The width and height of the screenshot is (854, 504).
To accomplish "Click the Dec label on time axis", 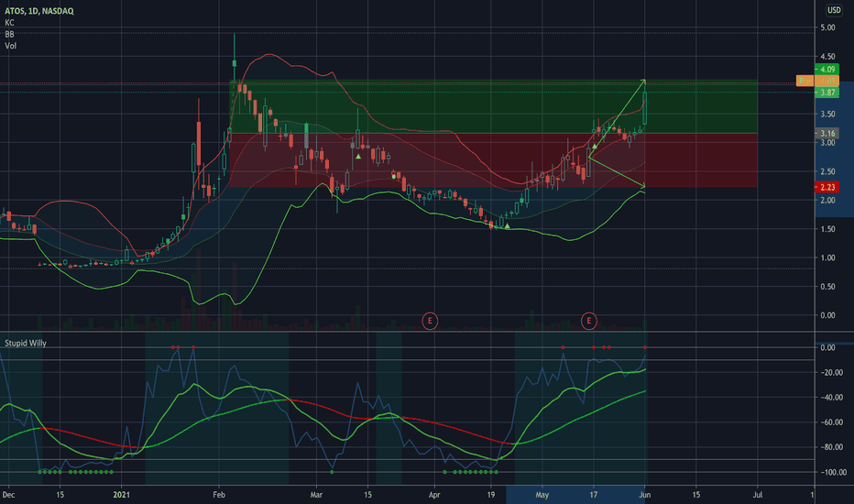I will pos(8,495).
